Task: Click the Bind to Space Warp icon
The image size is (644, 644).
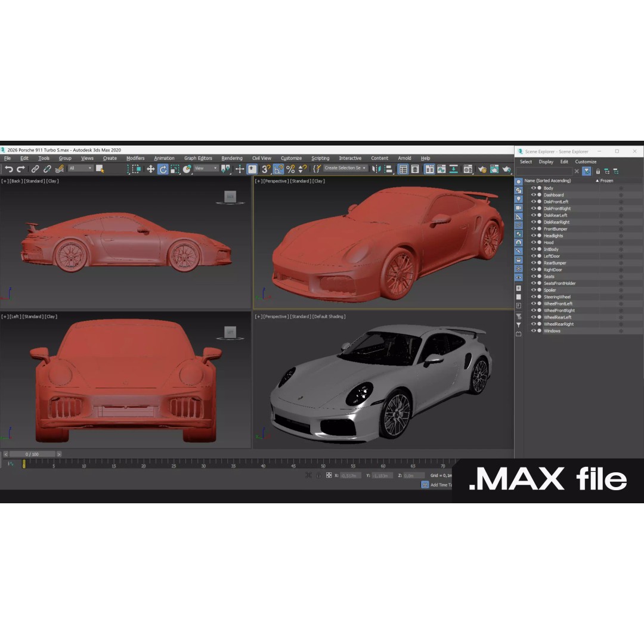Action: click(60, 169)
